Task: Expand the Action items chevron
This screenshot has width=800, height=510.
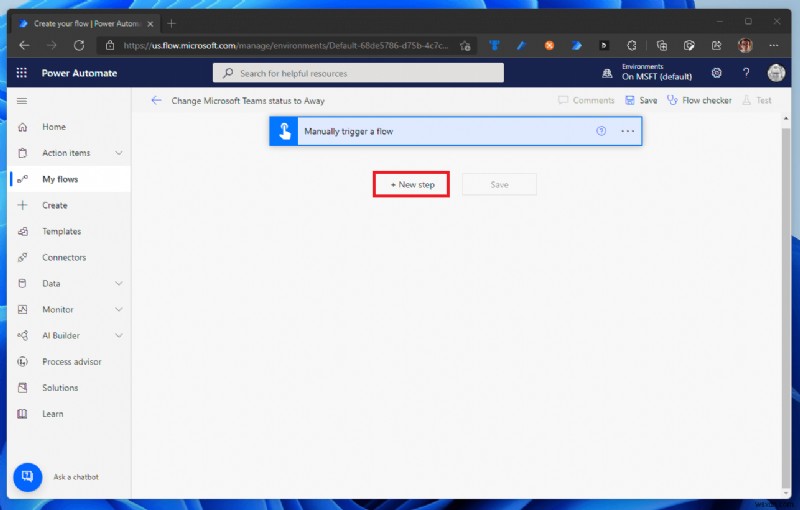Action: (x=119, y=153)
